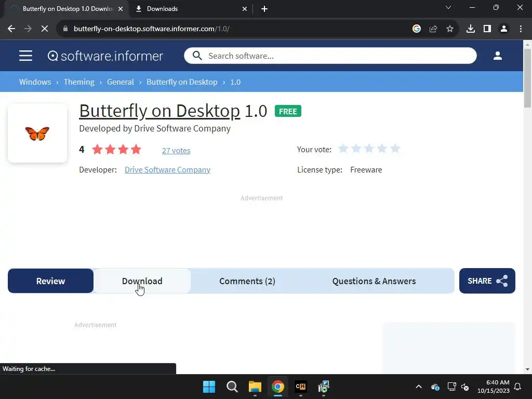The image size is (532, 399).
Task: Open the Questions & Answers tab
Action: [x=374, y=281]
